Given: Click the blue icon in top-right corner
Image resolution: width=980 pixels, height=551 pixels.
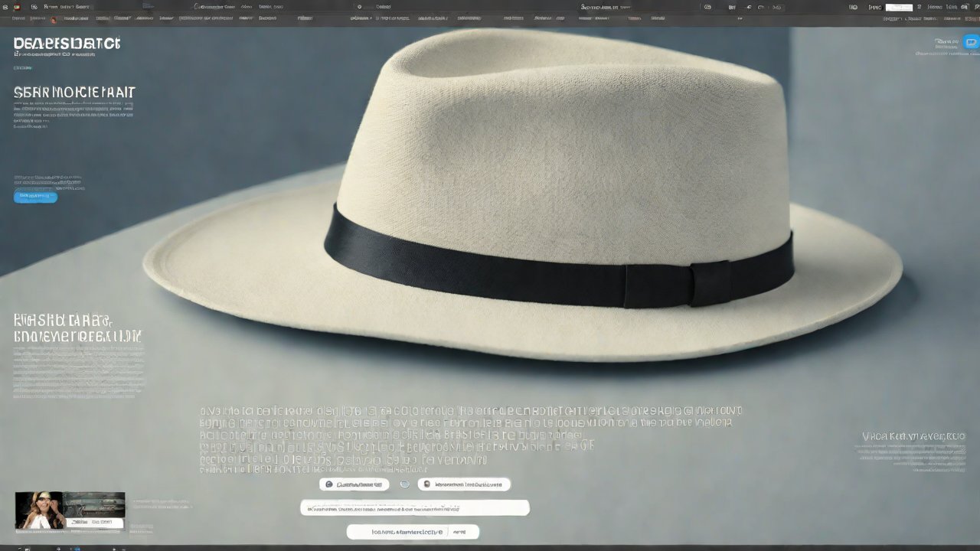Looking at the screenshot, I should point(972,43).
